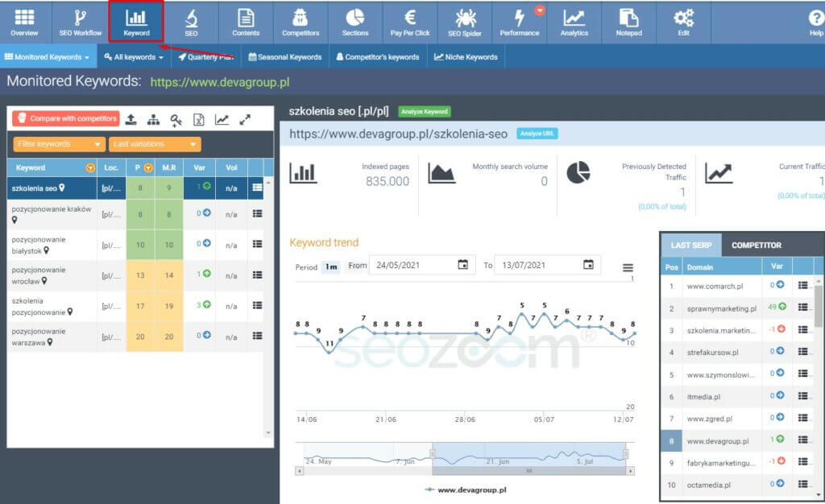Open the SEO Spider tool

pyautogui.click(x=464, y=23)
